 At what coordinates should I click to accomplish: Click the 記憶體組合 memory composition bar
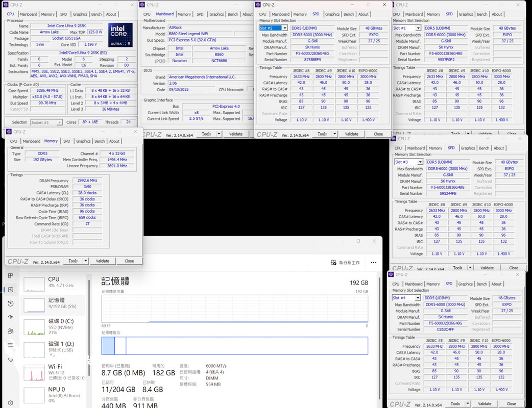(234, 346)
